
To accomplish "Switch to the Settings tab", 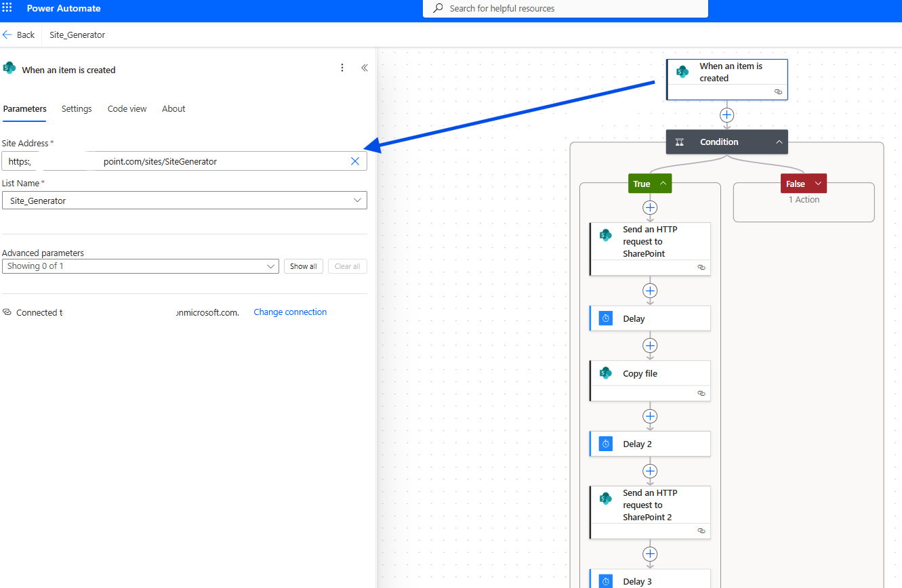I will pyautogui.click(x=77, y=108).
